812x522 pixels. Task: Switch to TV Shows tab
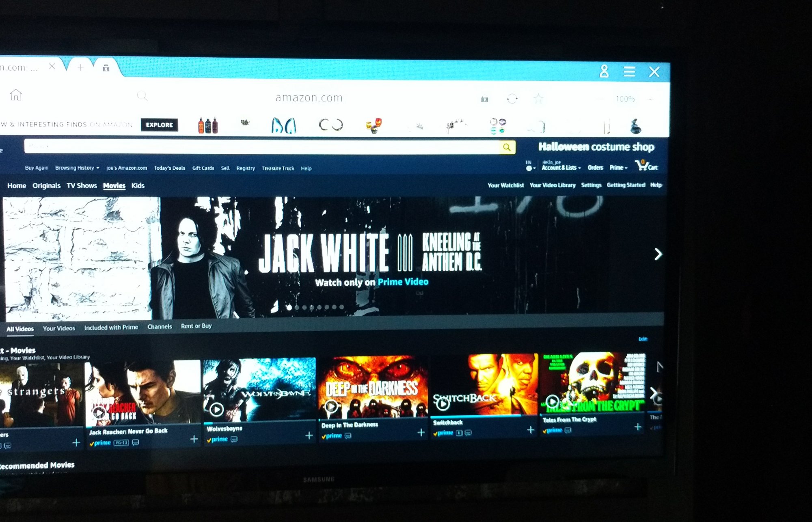(82, 186)
